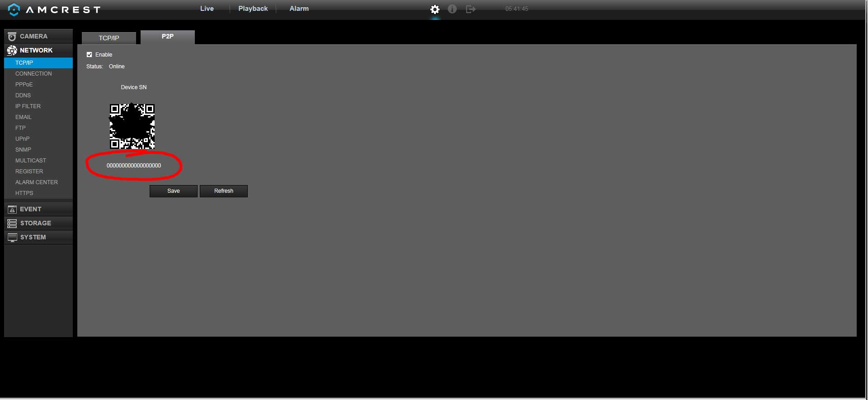Toggle the P2P Enable checkbox
Image resolution: width=868 pixels, height=400 pixels.
[x=89, y=54]
